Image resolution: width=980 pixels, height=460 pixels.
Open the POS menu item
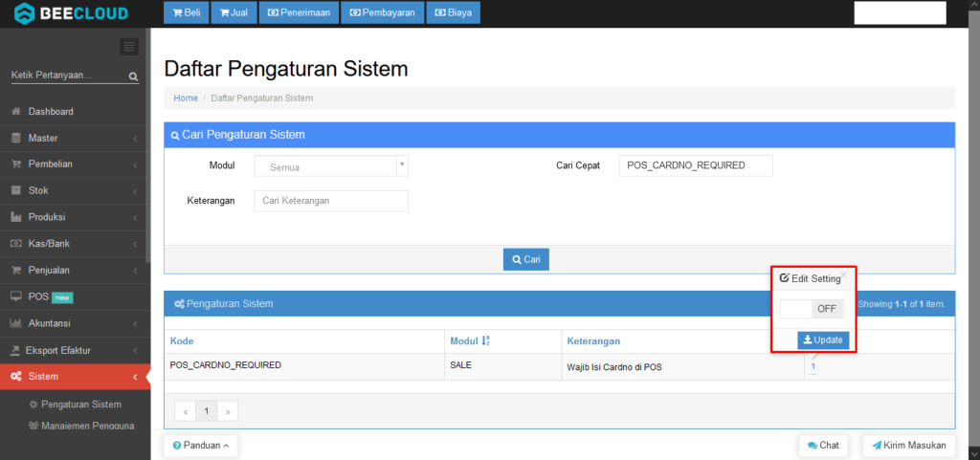(x=75, y=296)
